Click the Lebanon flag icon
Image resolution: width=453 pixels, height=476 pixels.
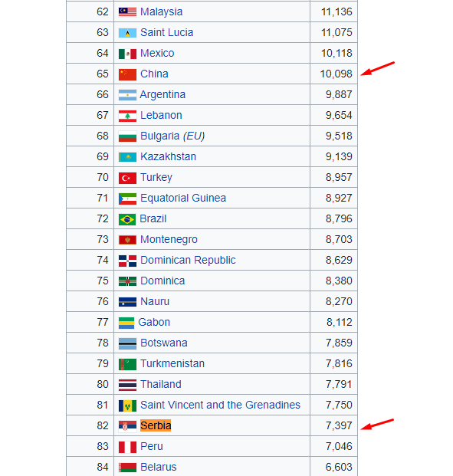[127, 116]
